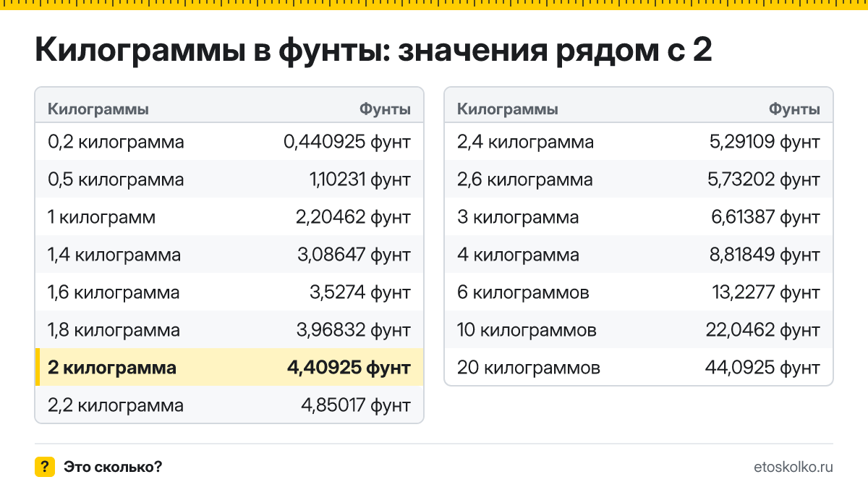868x490 pixels.
Task: Select the '4,85017 фунт' value
Action: pyautogui.click(x=357, y=405)
